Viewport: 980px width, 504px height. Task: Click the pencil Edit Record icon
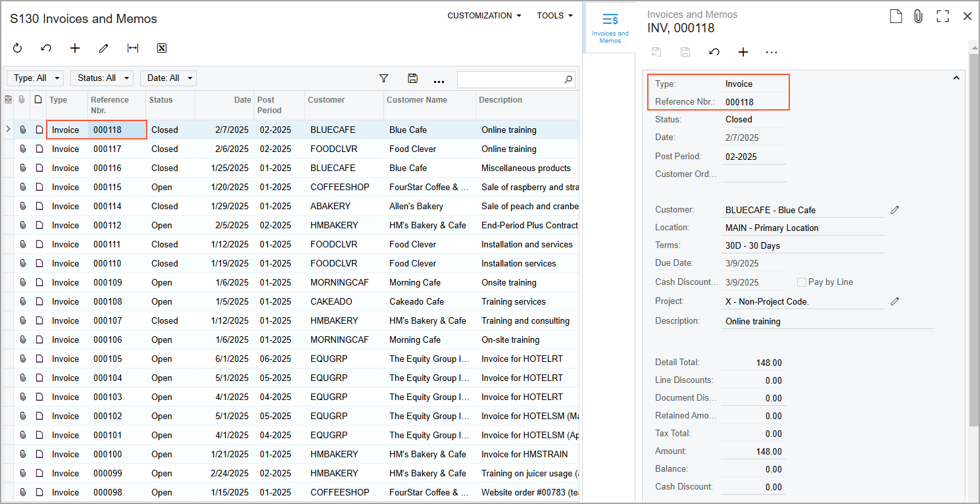tap(103, 48)
